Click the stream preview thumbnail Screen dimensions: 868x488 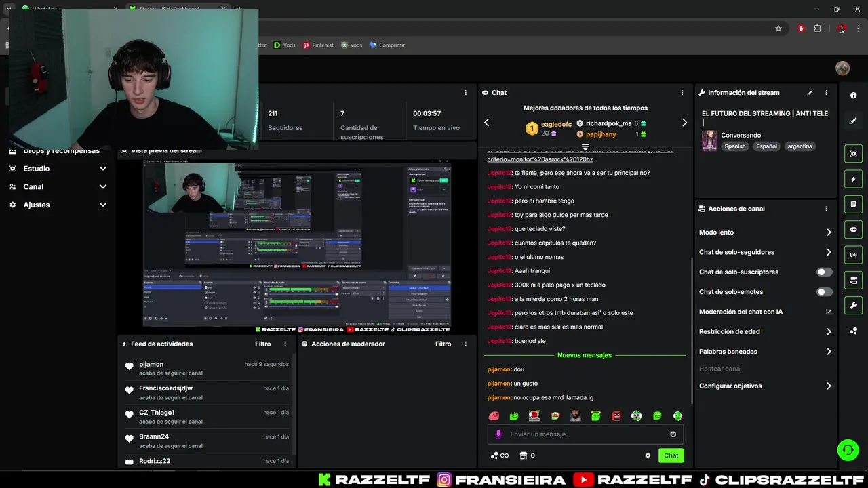[x=297, y=244]
